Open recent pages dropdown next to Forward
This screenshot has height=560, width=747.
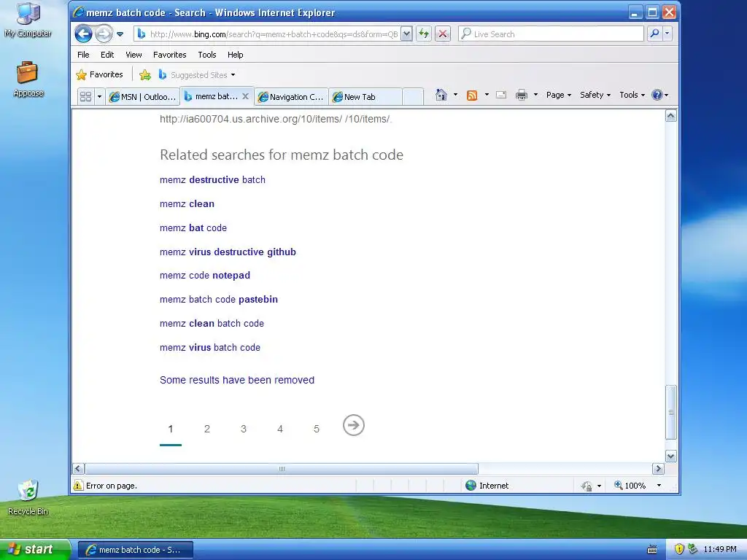click(x=120, y=34)
